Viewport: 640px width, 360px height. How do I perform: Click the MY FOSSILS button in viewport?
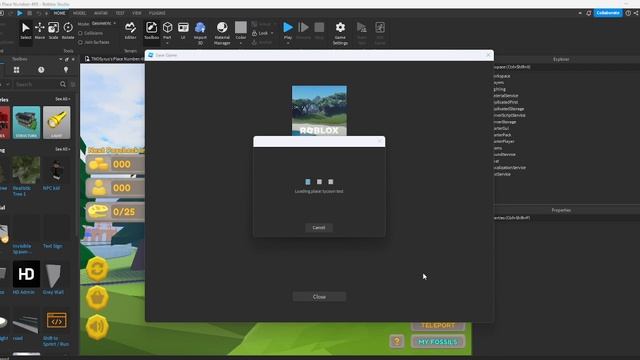tap(438, 342)
